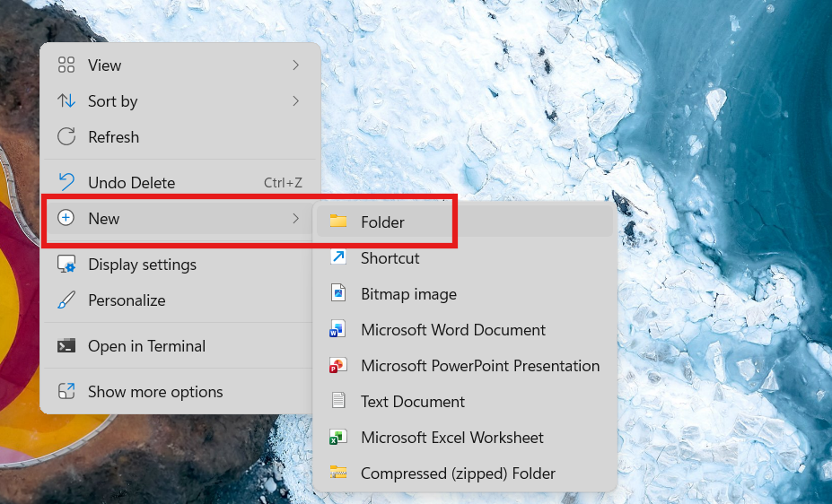Viewport: 832px width, 504px height.
Task: Open the New submenu entry
Action: click(x=180, y=218)
